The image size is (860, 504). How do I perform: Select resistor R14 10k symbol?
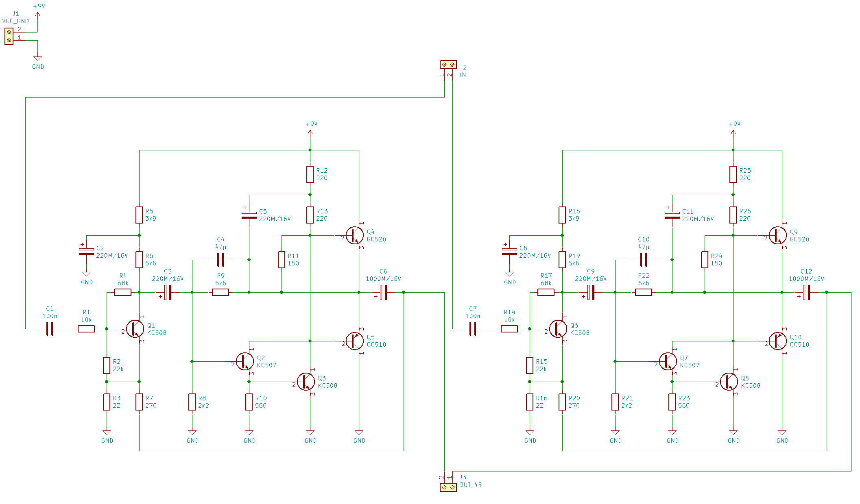(x=509, y=329)
